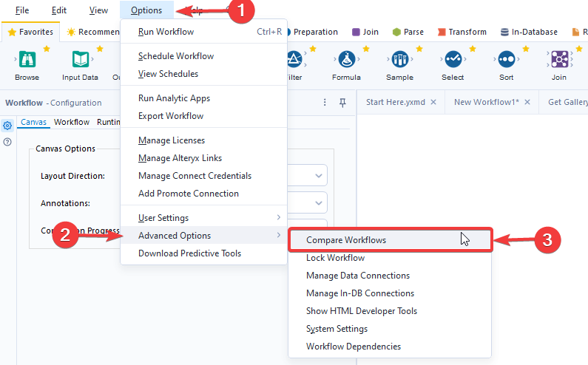Open the Transform tool category tab

pos(462,32)
